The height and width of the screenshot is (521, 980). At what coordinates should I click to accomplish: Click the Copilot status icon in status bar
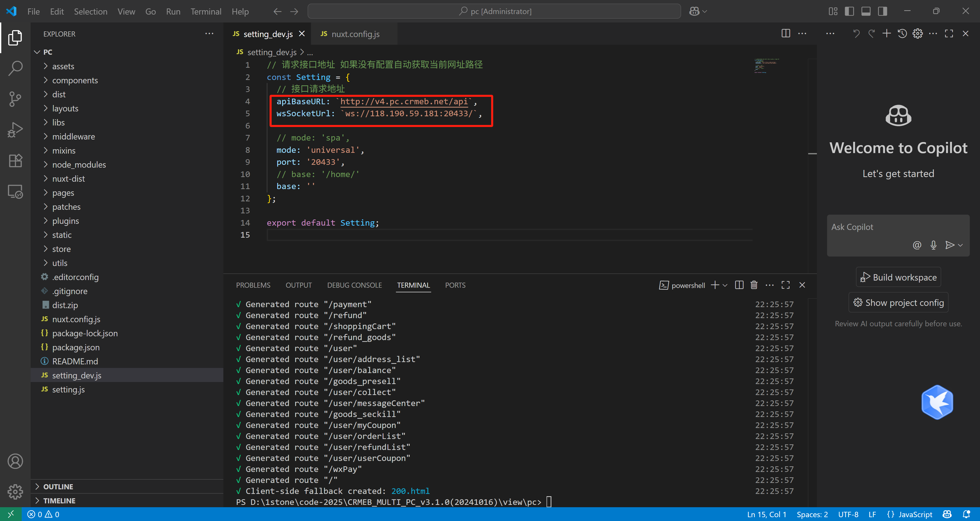tap(947, 514)
